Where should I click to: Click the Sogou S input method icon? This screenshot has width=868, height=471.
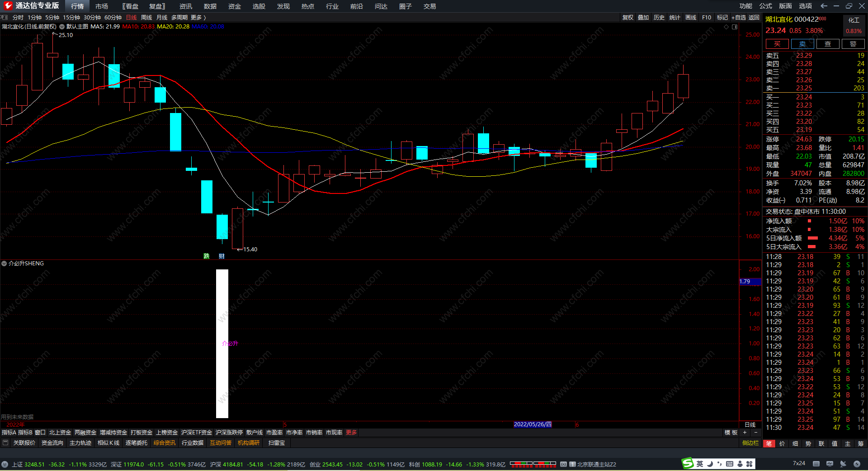(688, 463)
